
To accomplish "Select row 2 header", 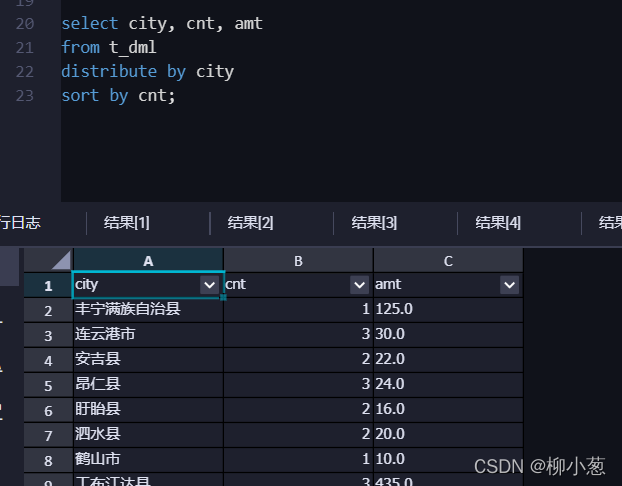I will pyautogui.click(x=48, y=310).
